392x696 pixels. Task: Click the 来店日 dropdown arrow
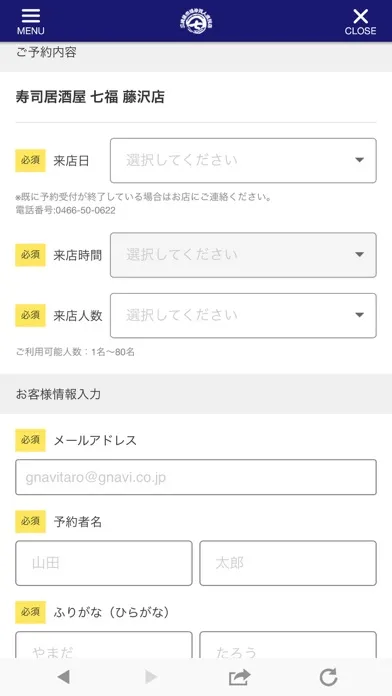360,160
